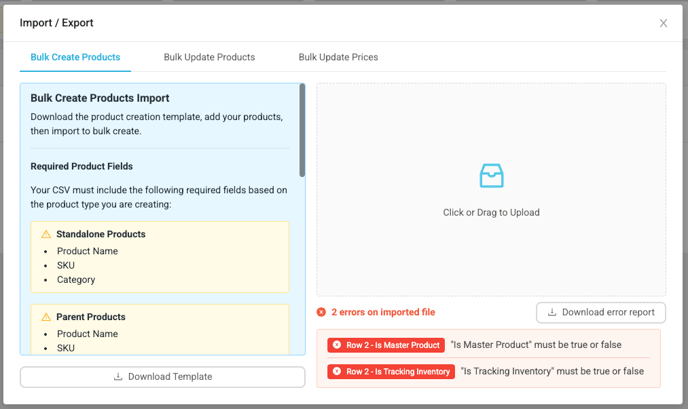Click X icon on Is Master Product tag
688x409 pixels.
(337, 345)
